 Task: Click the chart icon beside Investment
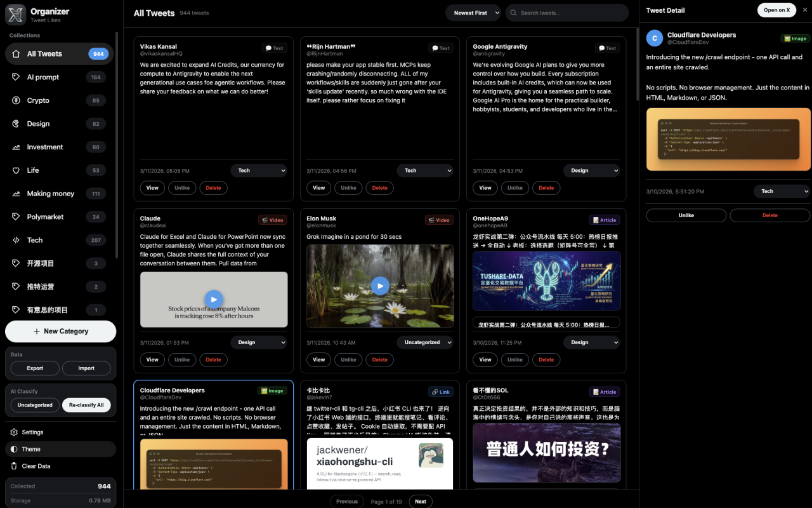[x=16, y=147]
